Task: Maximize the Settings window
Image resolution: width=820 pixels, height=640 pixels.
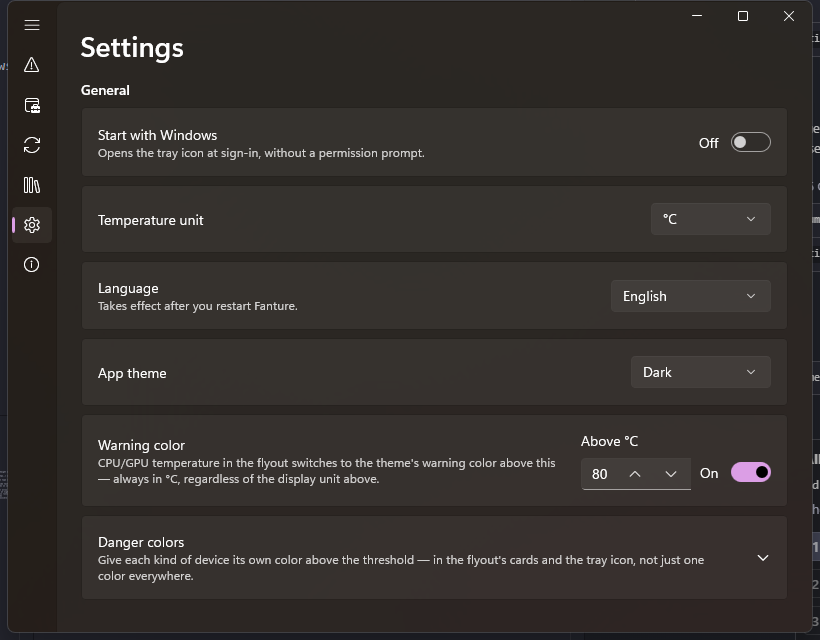Action: pos(743,16)
